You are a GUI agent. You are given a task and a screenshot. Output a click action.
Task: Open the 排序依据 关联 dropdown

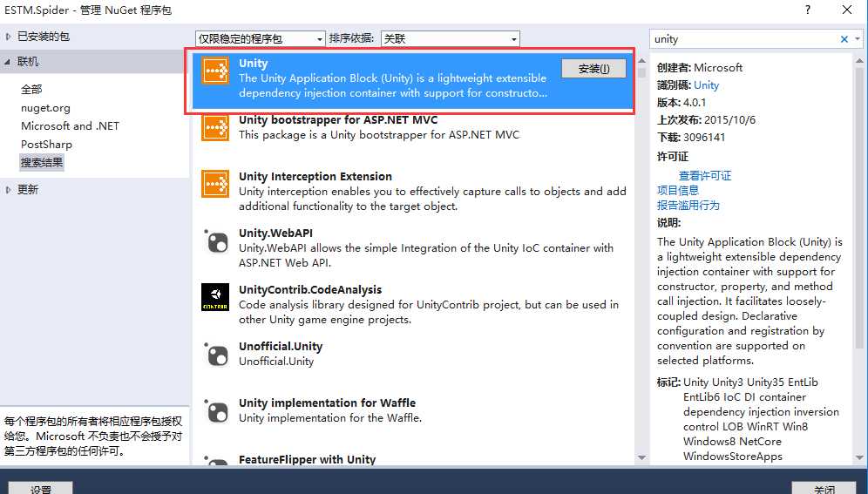point(450,38)
